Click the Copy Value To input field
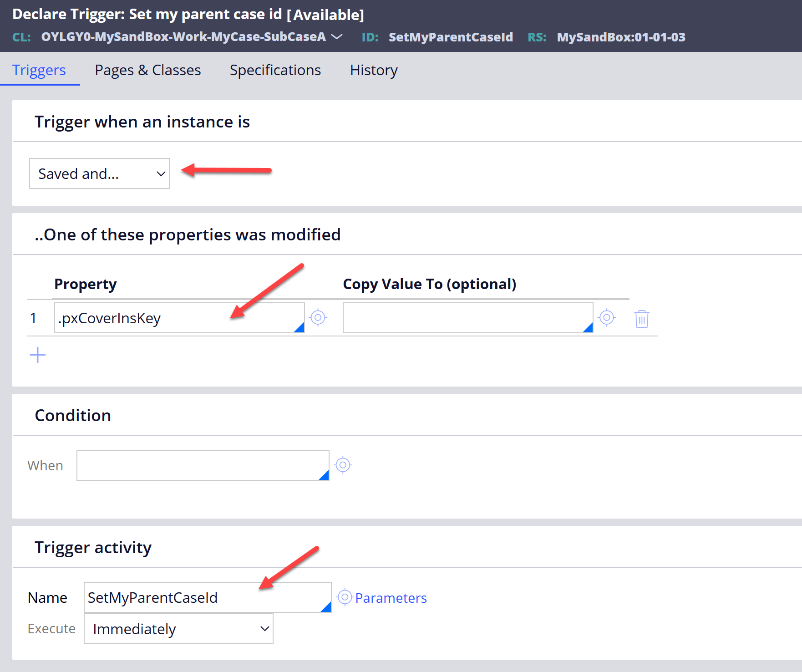Viewport: 802px width, 672px height. (468, 318)
